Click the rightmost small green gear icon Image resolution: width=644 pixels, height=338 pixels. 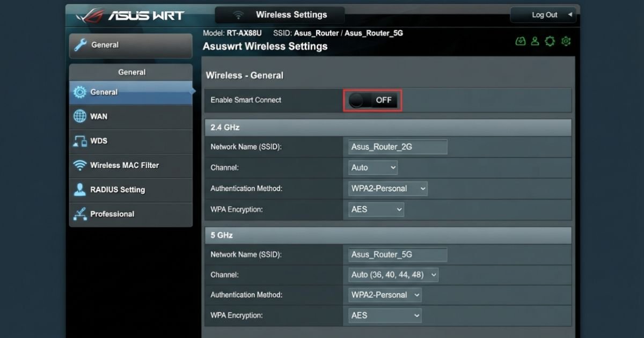[566, 41]
